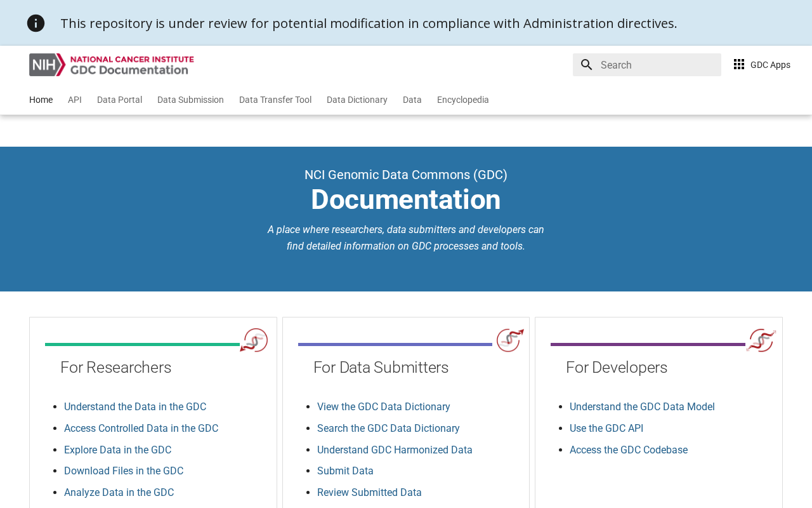Follow Access Controlled Data in the GDC link

click(141, 429)
